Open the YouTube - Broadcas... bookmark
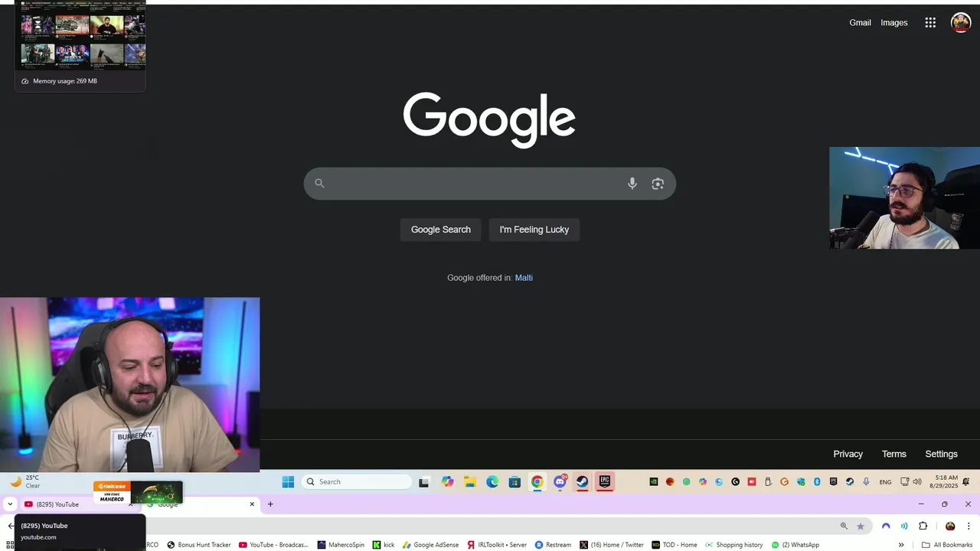Image resolution: width=980 pixels, height=551 pixels. tap(273, 545)
